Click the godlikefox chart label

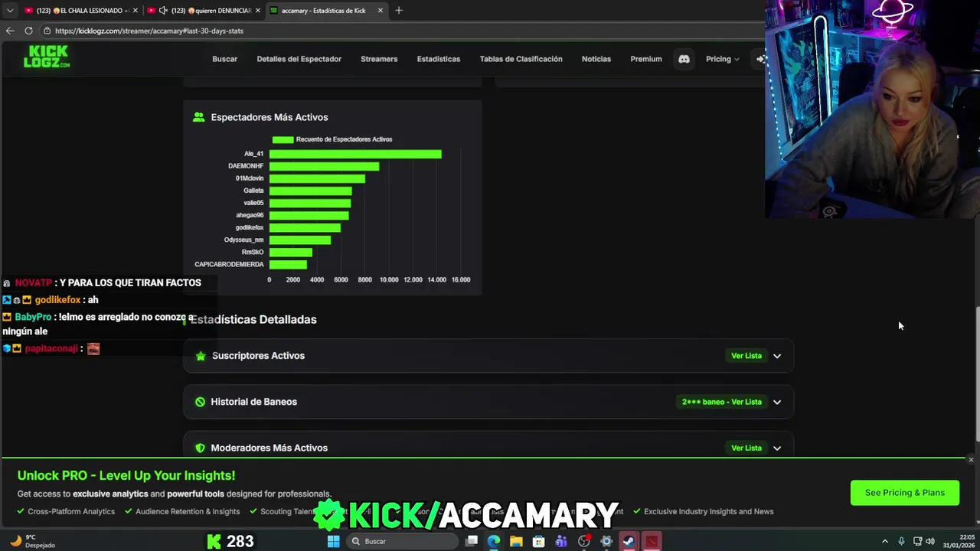(250, 227)
